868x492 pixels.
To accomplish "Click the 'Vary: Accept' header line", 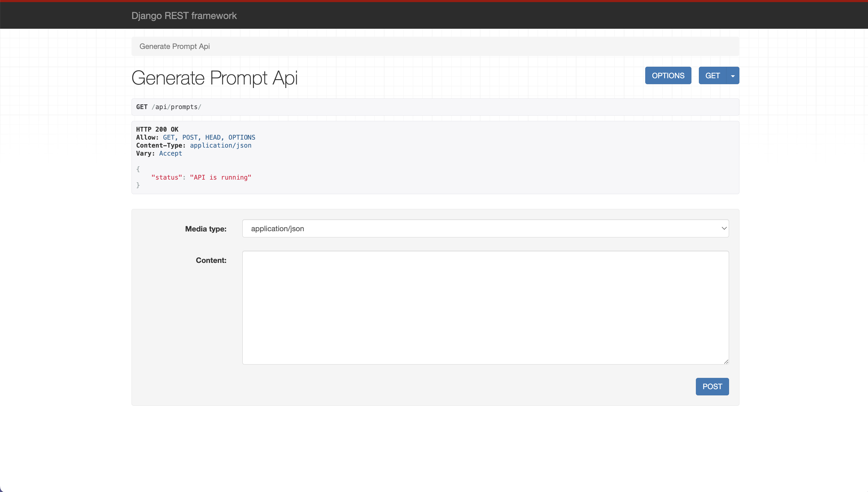I will click(159, 154).
